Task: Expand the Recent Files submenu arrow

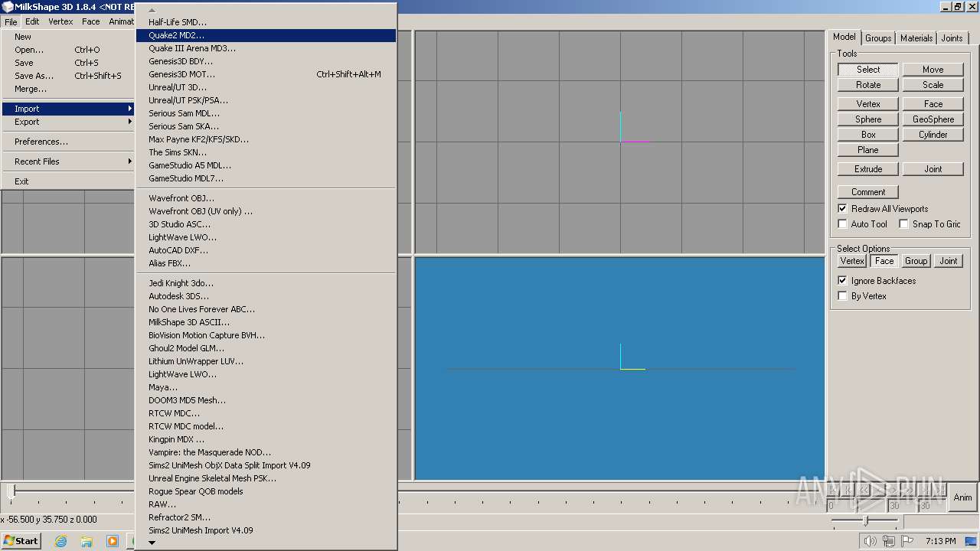Action: tap(130, 161)
